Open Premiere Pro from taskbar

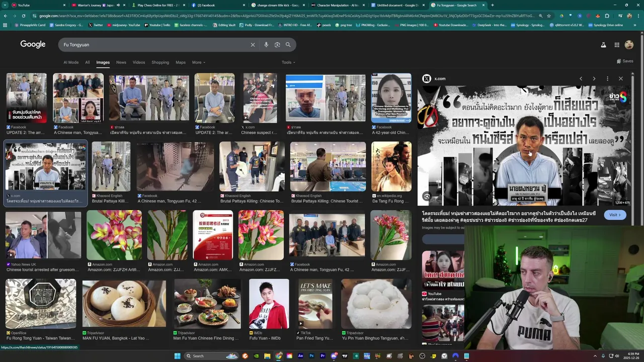(323, 356)
